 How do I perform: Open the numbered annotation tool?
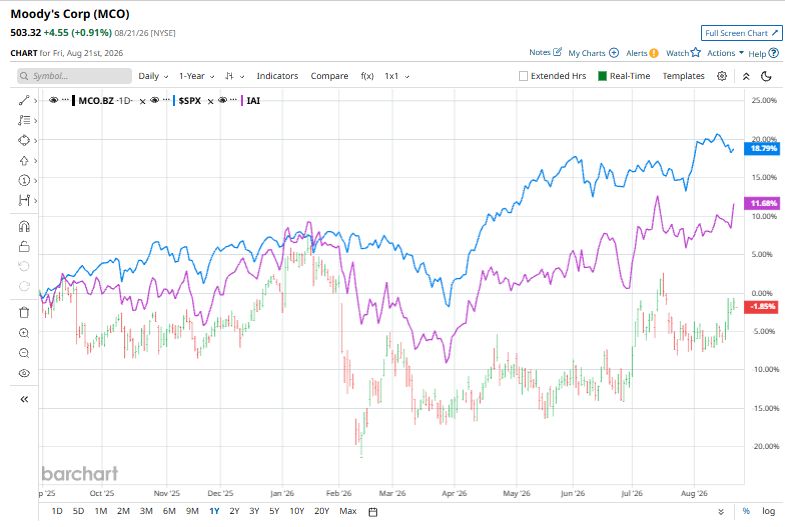click(24, 180)
